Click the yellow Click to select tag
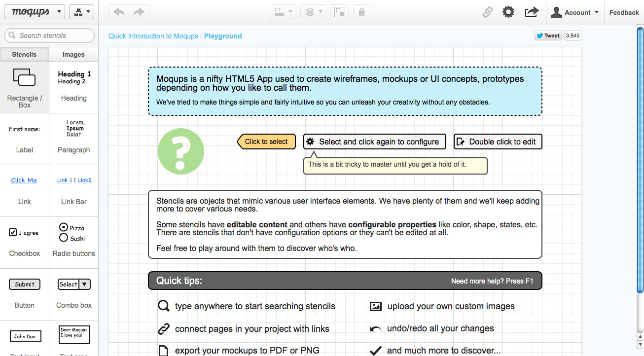644x356 pixels. 266,142
